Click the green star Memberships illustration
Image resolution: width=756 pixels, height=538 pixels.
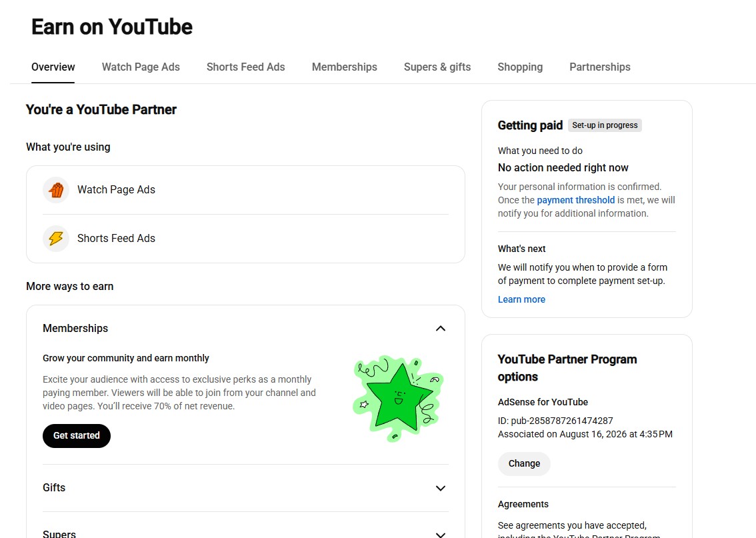[x=398, y=398]
